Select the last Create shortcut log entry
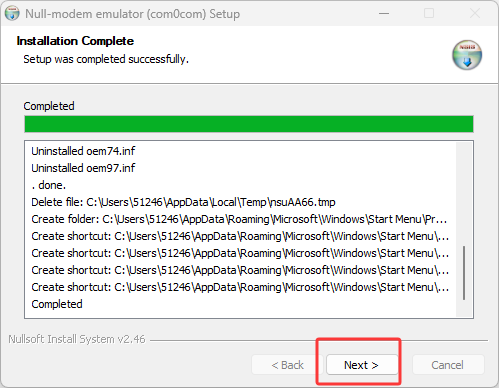Image resolution: width=499 pixels, height=388 pixels. [240, 287]
